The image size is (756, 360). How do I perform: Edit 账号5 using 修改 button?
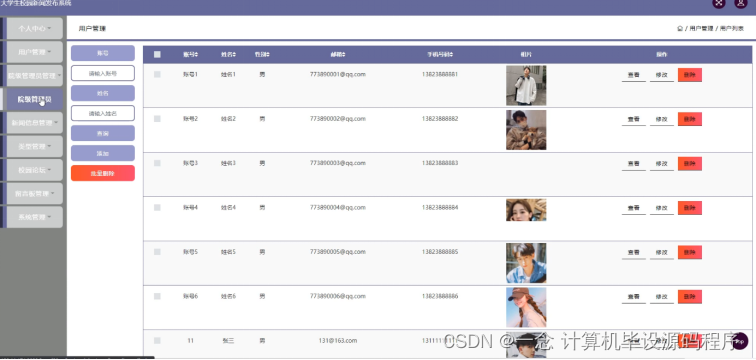coord(662,252)
